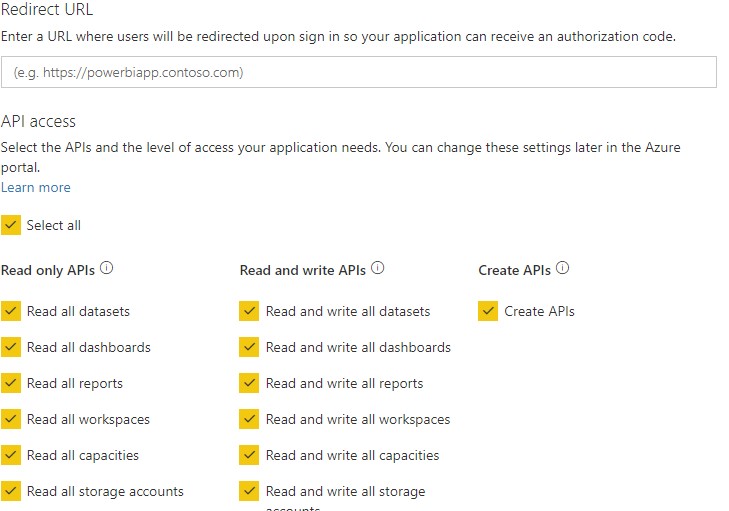The image size is (729, 511).
Task: Toggle Read and write all dashboards
Action: click(250, 347)
